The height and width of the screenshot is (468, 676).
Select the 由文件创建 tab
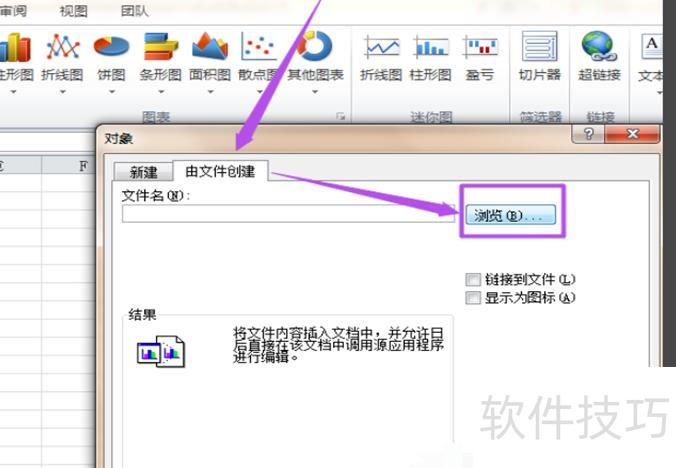pyautogui.click(x=220, y=171)
